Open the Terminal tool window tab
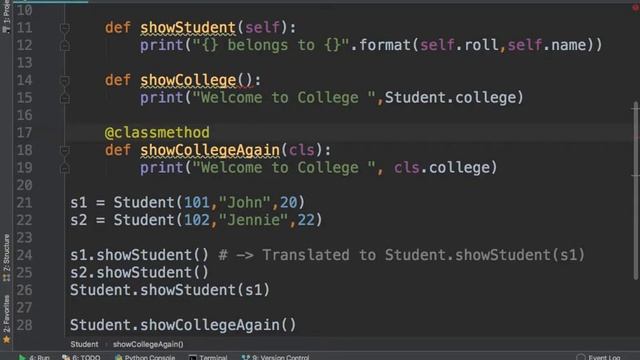The width and height of the screenshot is (640, 360). click(x=208, y=357)
